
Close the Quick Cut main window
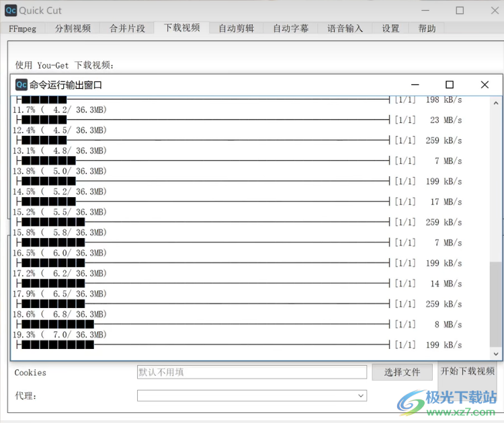(x=495, y=10)
